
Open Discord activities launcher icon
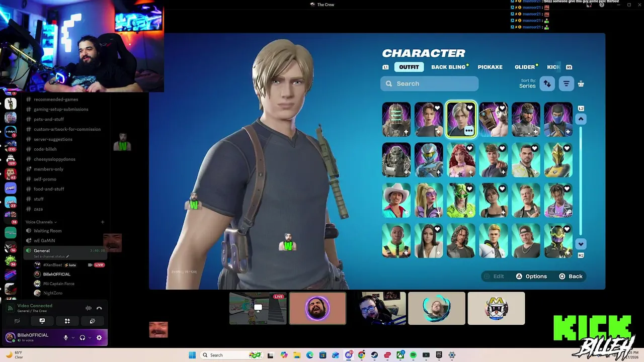pyautogui.click(x=67, y=321)
